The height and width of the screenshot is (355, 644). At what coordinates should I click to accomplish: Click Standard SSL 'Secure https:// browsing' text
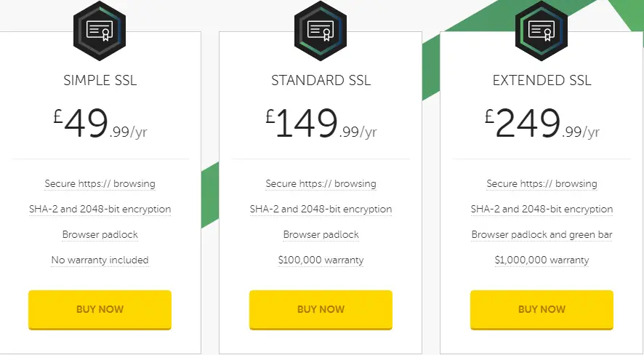pyautogui.click(x=321, y=183)
